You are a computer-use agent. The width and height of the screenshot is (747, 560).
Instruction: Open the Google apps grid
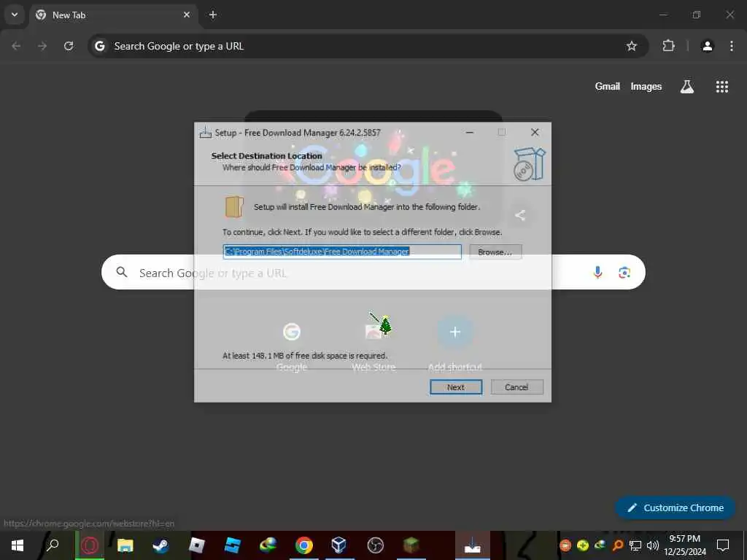click(722, 87)
